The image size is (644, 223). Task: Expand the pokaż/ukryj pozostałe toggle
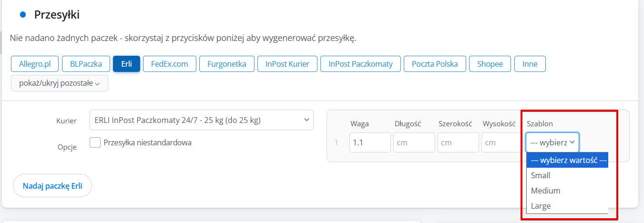coord(60,83)
